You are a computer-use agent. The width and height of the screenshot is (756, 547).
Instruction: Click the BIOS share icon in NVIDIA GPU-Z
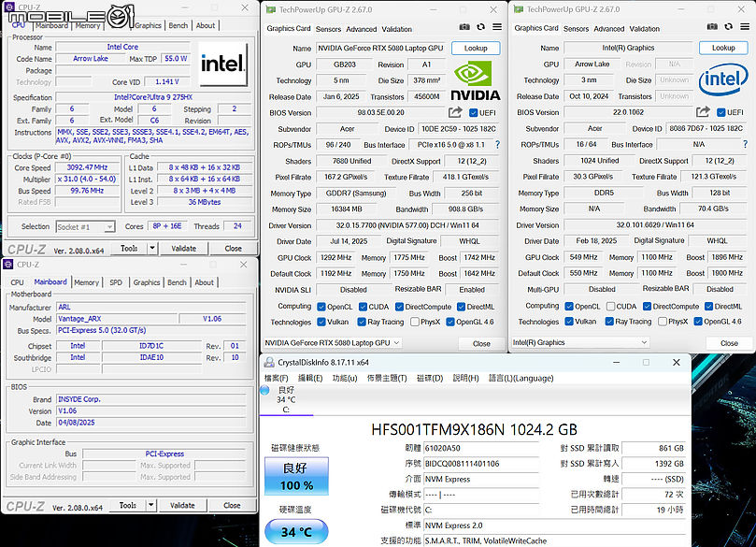(x=455, y=112)
